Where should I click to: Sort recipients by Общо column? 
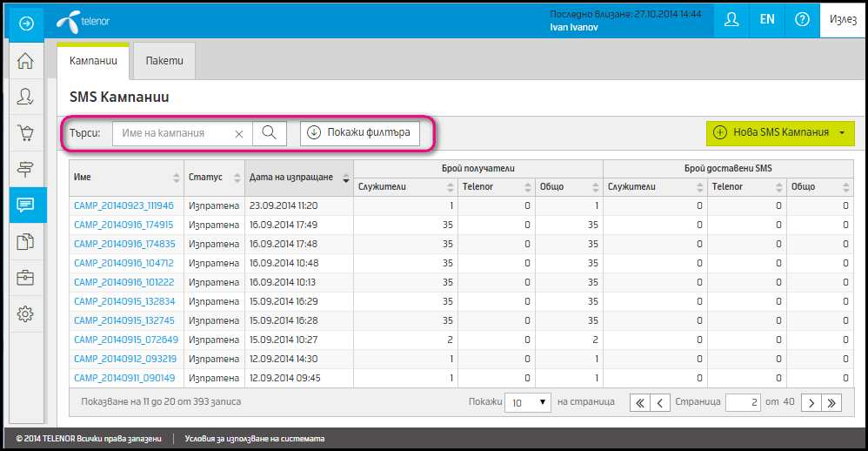[569, 186]
